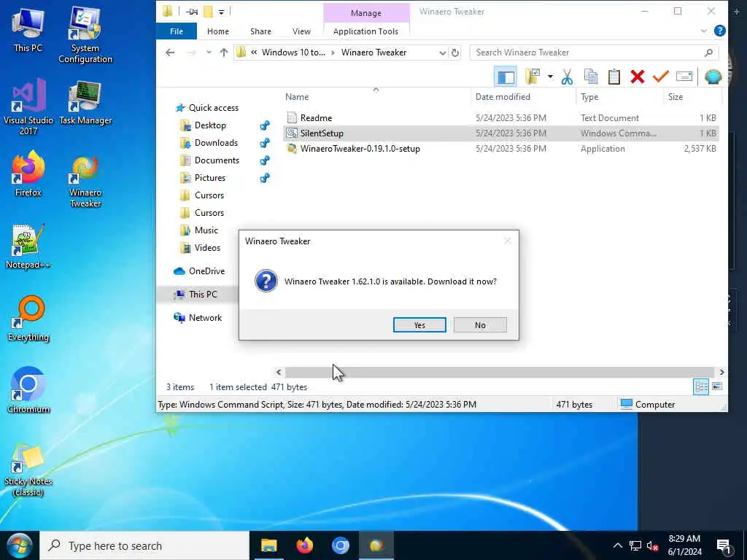The height and width of the screenshot is (560, 747).
Task: Click the No button in dialog
Action: click(x=480, y=324)
